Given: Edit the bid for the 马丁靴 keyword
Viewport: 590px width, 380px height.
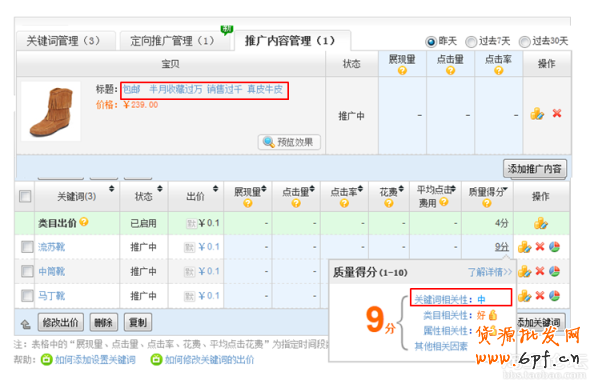Looking at the screenshot, I should 525,296.
